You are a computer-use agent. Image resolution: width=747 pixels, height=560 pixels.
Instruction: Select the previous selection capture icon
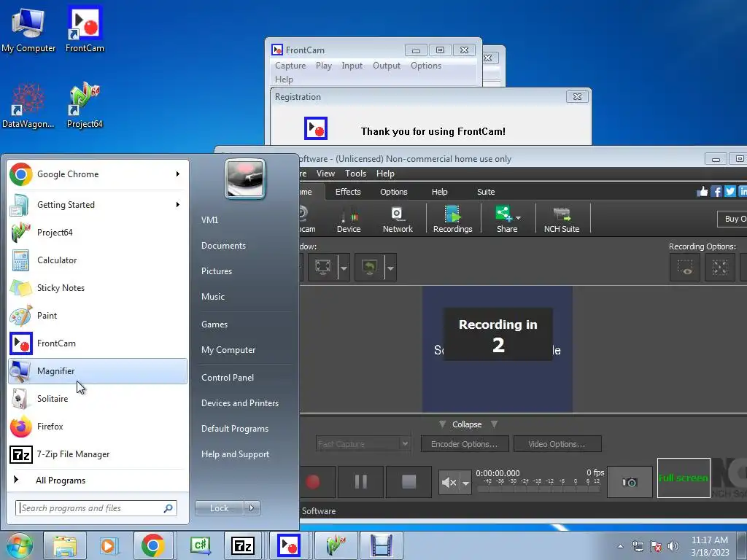pyautogui.click(x=369, y=267)
